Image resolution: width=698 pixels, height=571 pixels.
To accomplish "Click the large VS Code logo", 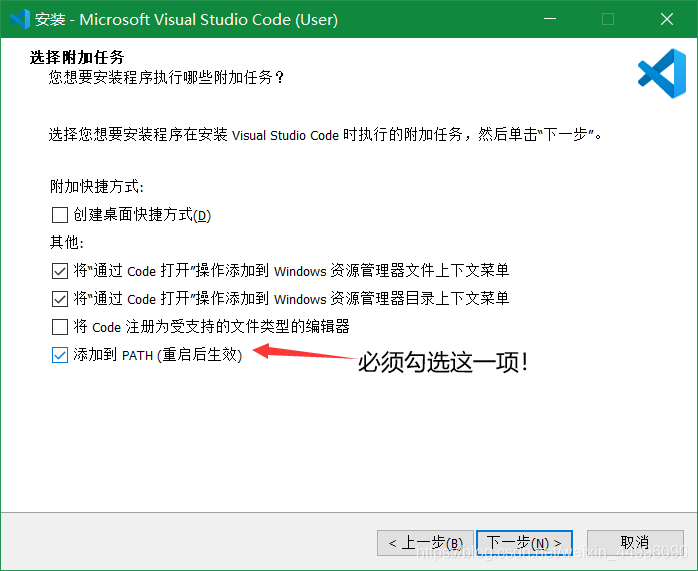I will (x=662, y=73).
